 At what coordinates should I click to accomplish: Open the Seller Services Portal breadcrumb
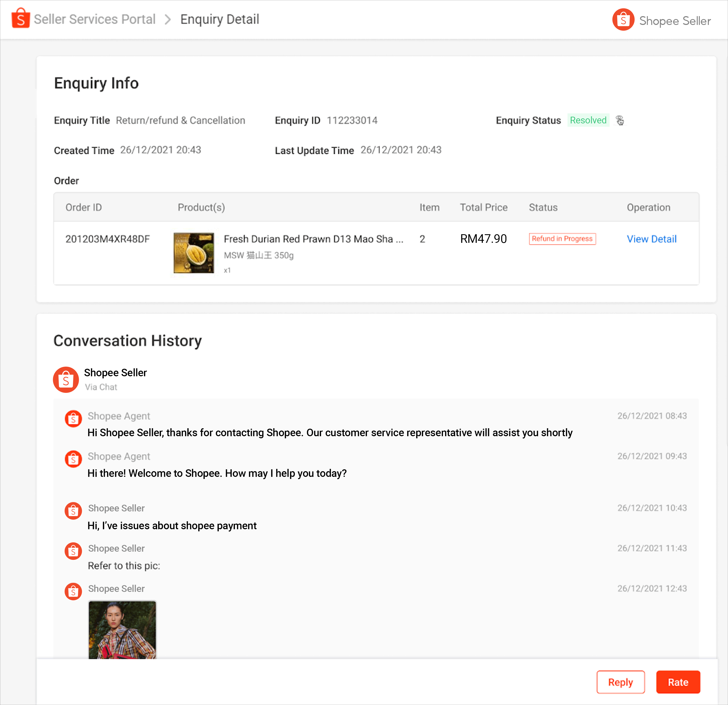94,19
